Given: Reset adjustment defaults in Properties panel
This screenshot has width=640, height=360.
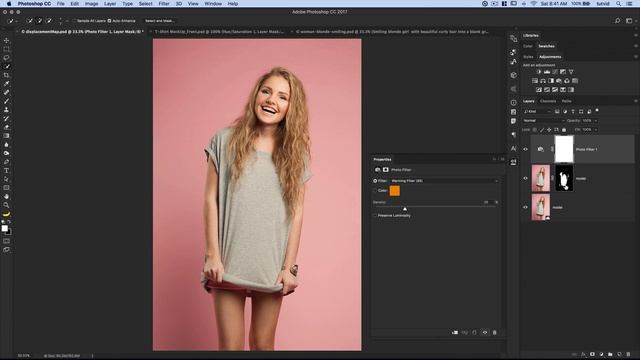Looking at the screenshot, I should point(474,332).
